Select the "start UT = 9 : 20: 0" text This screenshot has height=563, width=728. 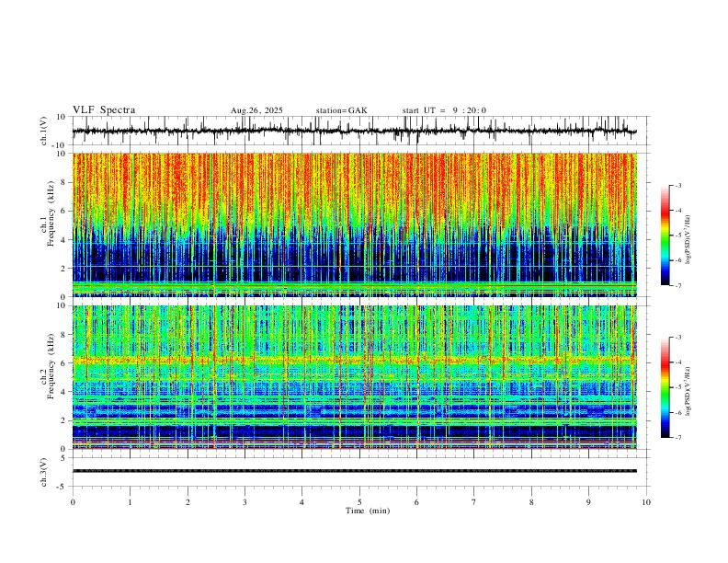point(444,110)
